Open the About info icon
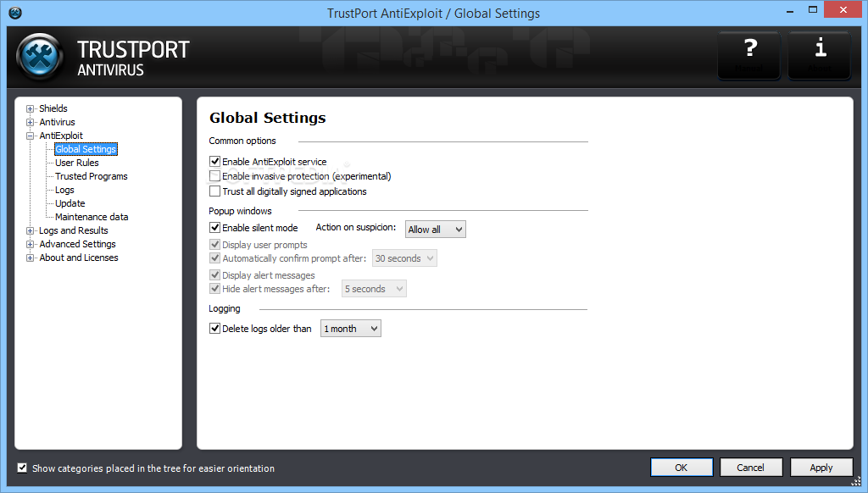Viewport: 868px width, 493px height. pyautogui.click(x=820, y=55)
